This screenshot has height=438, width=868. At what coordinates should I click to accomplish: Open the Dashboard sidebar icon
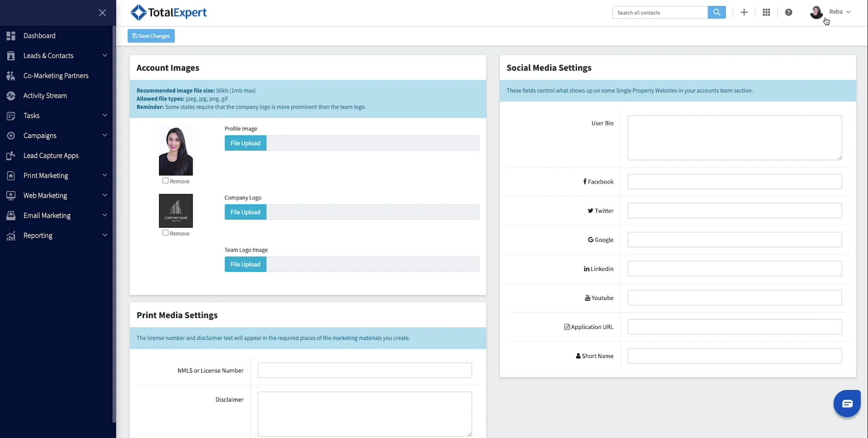pyautogui.click(x=11, y=36)
